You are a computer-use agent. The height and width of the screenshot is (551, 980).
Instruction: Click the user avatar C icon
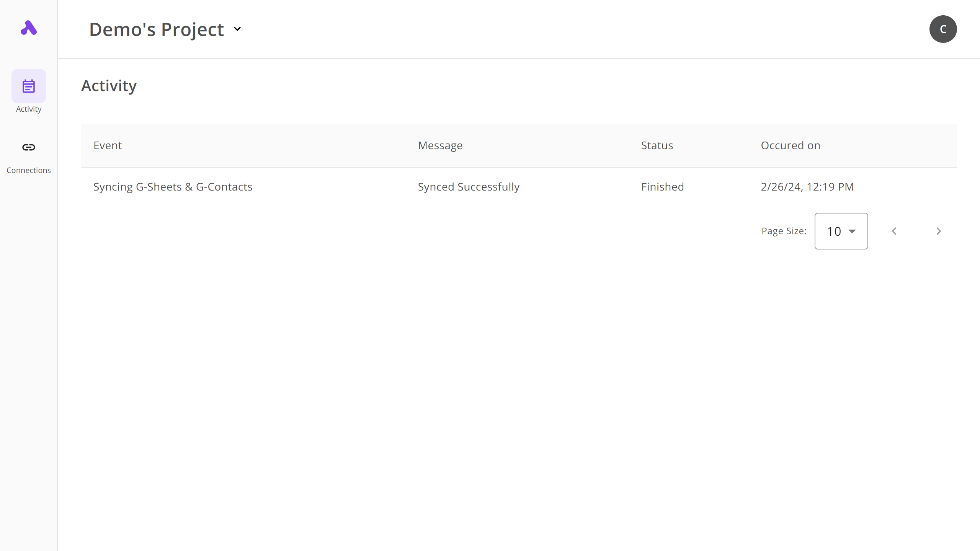(943, 29)
